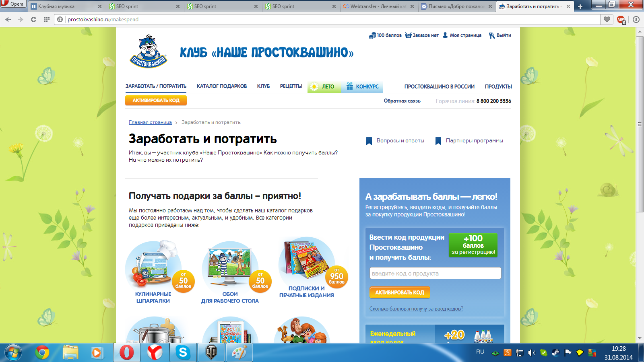Open Простоквашино в России menu item
The width and height of the screenshot is (644, 362).
(x=440, y=86)
